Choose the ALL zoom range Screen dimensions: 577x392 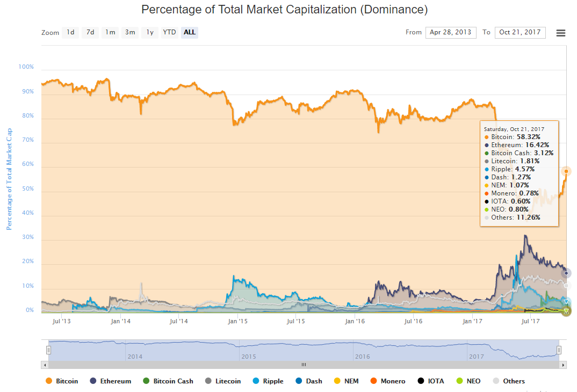pyautogui.click(x=189, y=32)
